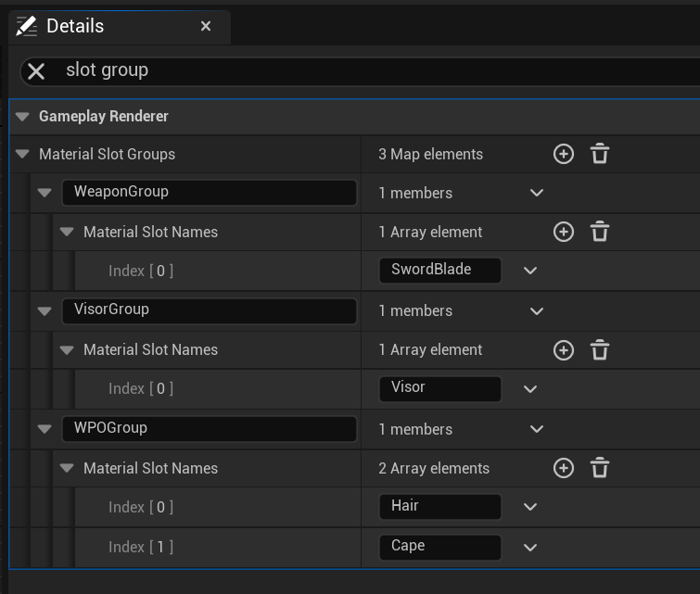Image resolution: width=700 pixels, height=594 pixels.
Task: Click 'Index [ 0 ]' label beside Visor
Action: click(141, 388)
